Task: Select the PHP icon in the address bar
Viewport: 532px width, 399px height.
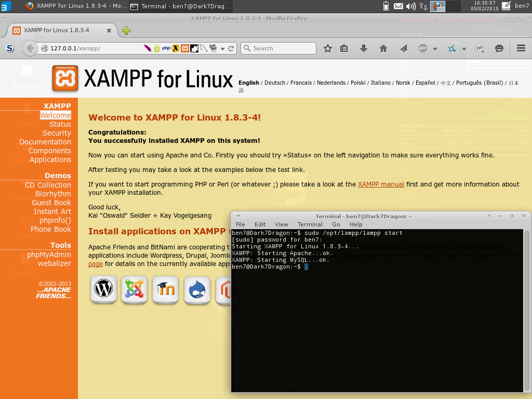Action: (x=166, y=48)
